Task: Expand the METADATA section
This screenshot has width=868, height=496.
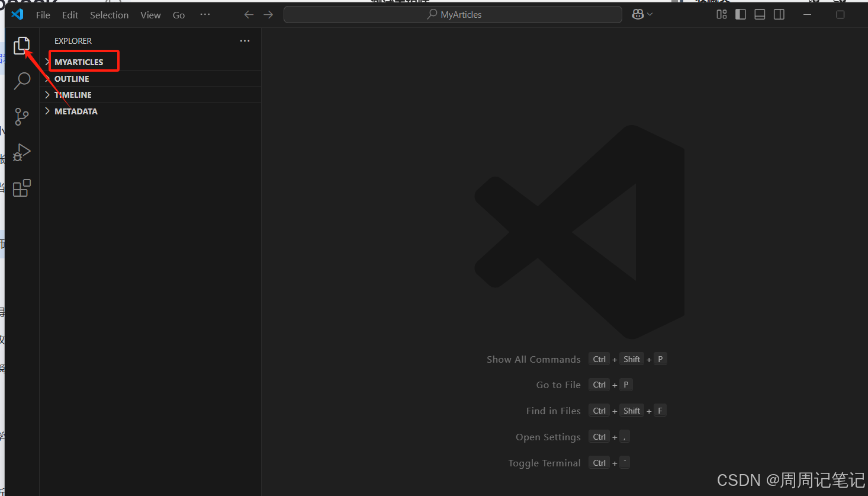Action: [150, 111]
